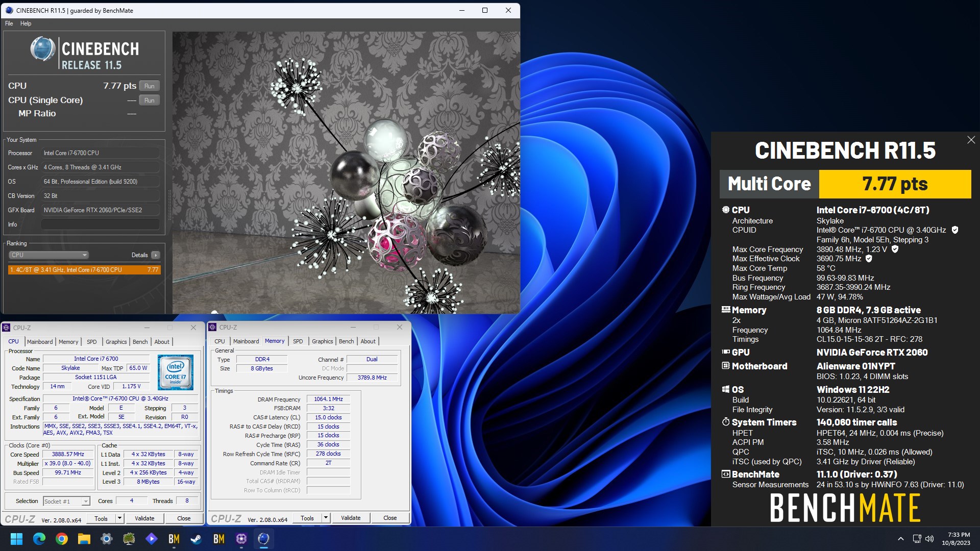This screenshot has width=980, height=551.
Task: Open the first BenchMate taskbar icon
Action: tap(174, 539)
